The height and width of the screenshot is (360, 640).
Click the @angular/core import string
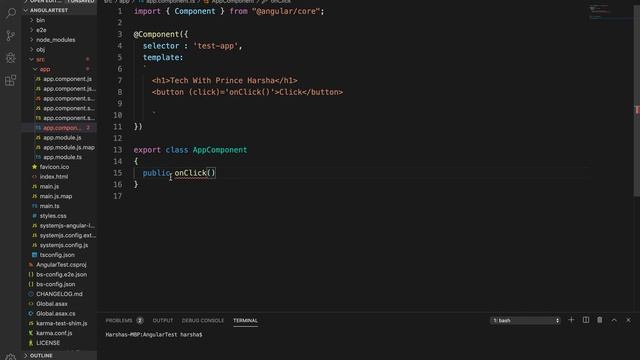click(x=286, y=11)
